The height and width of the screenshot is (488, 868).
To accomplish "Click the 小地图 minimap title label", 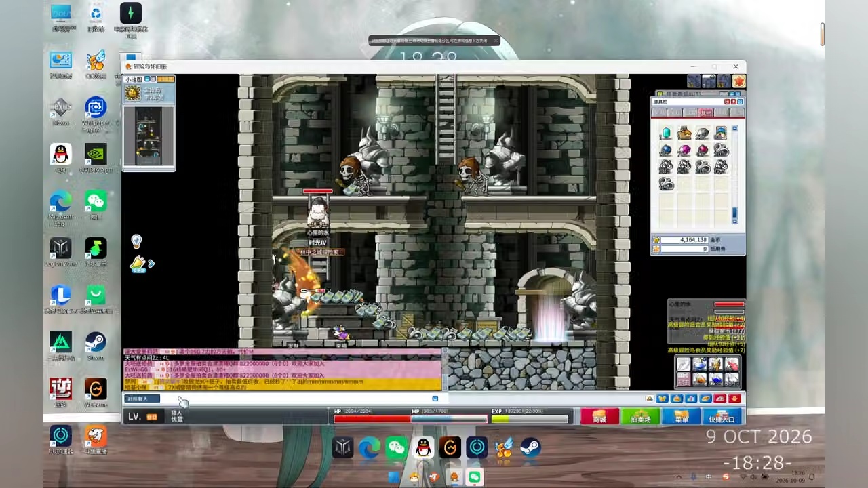I will 134,79.
